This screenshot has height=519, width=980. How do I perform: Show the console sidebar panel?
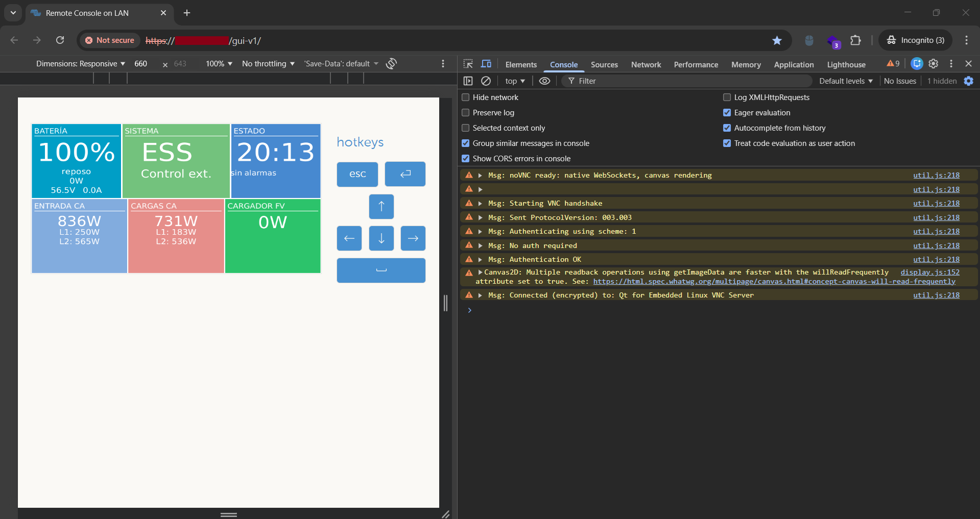pos(468,81)
